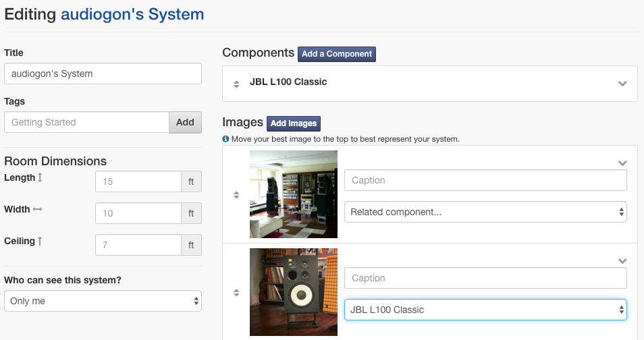Click the Width horizontal arrow icon
Screen dimensions: 644x340
(37, 209)
